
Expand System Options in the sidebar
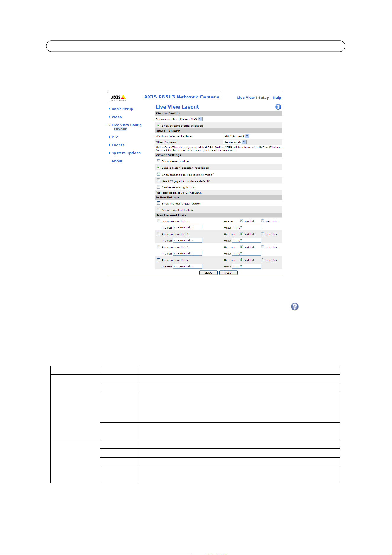(x=126, y=153)
